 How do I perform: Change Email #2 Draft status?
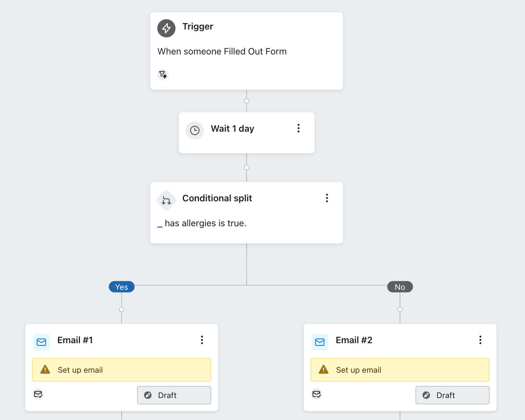[x=452, y=395]
